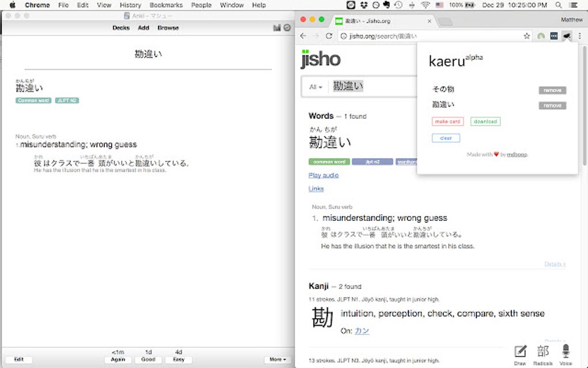Open the Bookmarks menu

pyautogui.click(x=165, y=5)
